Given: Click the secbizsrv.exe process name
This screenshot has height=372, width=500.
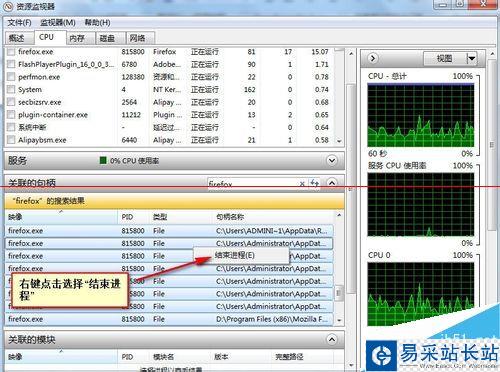Looking at the screenshot, I should point(40,102).
